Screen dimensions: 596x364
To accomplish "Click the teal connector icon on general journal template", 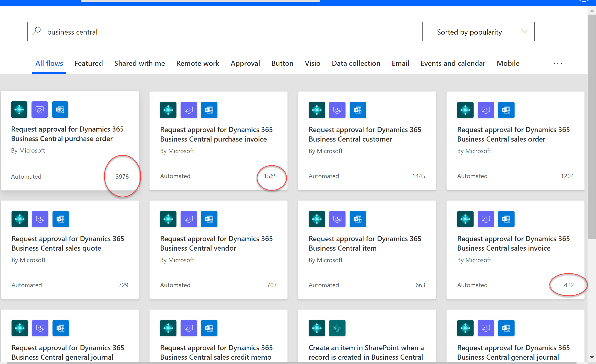I will pyautogui.click(x=19, y=328).
